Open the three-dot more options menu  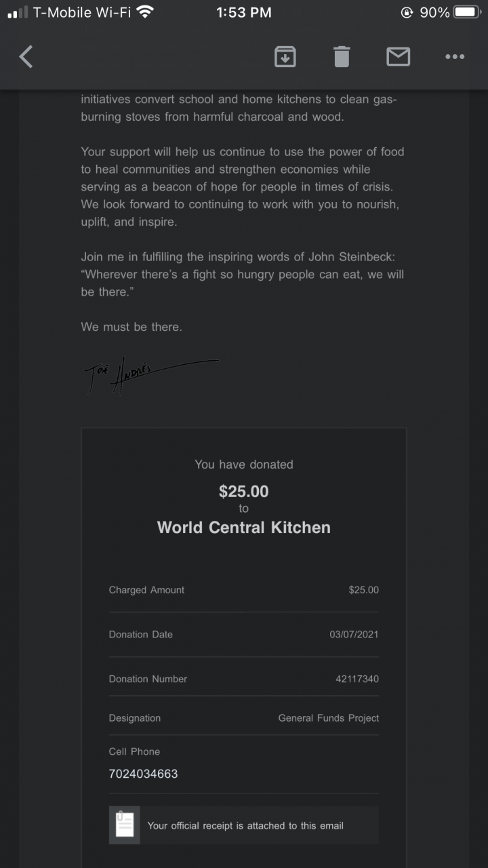pyautogui.click(x=455, y=57)
